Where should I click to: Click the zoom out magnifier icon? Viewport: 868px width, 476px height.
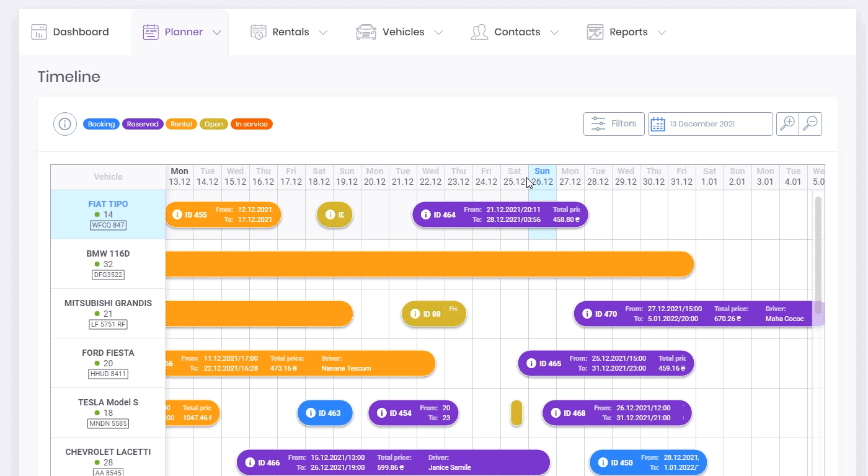point(810,124)
